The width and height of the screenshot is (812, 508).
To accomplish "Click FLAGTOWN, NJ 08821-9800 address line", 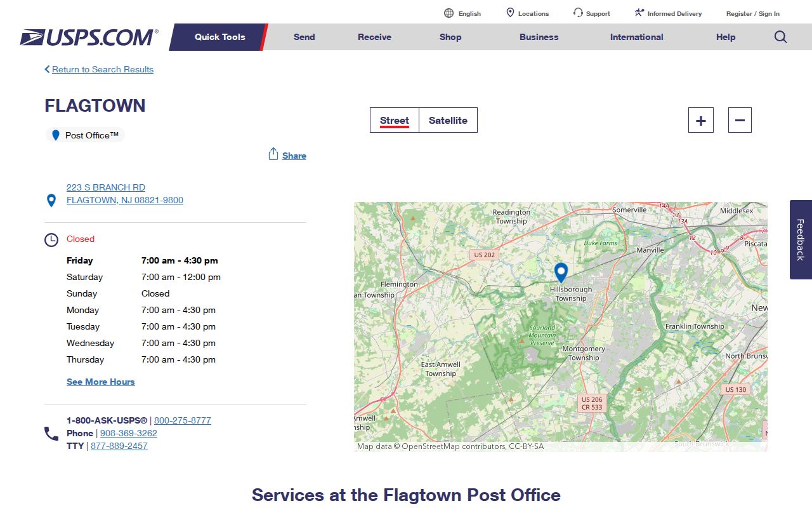I will tap(125, 200).
